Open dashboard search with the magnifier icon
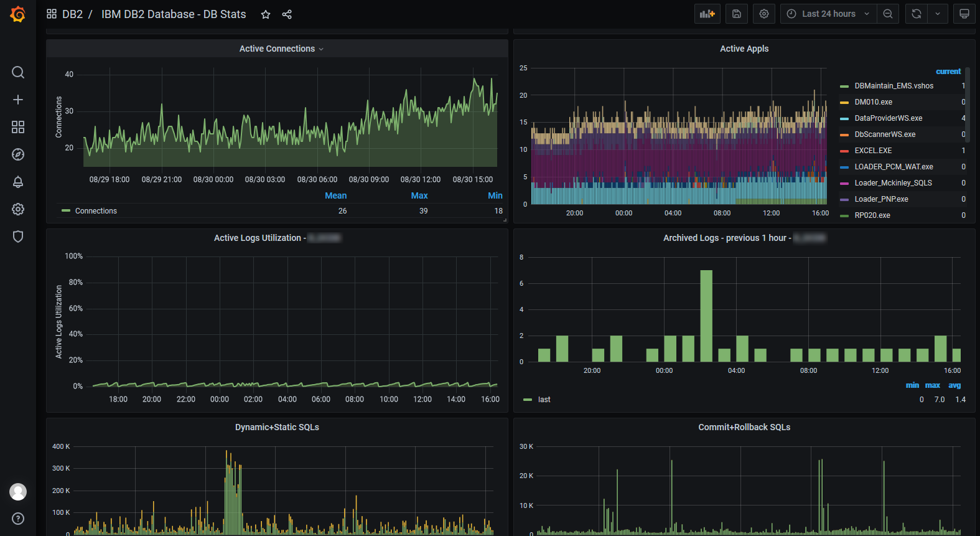The image size is (980, 536). point(18,72)
